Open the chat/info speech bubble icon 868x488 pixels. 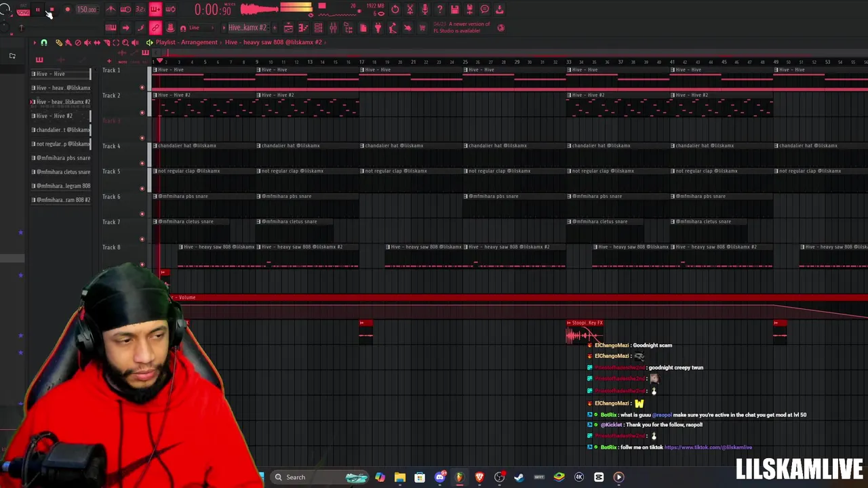click(x=485, y=9)
